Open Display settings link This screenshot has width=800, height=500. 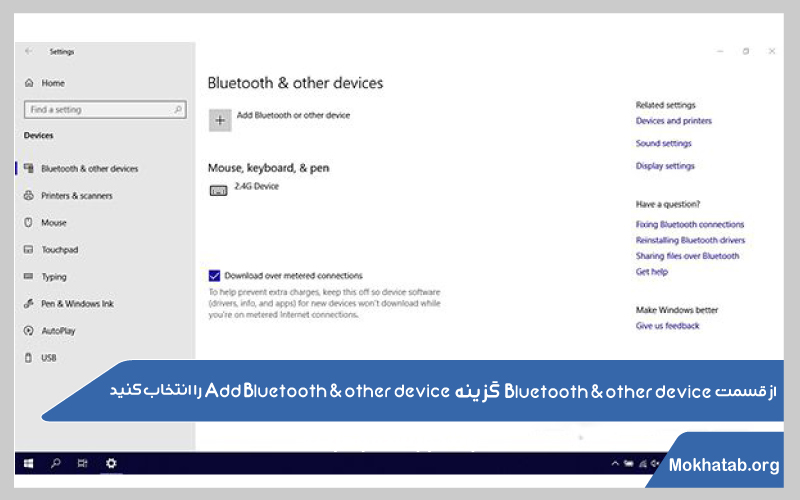click(665, 166)
